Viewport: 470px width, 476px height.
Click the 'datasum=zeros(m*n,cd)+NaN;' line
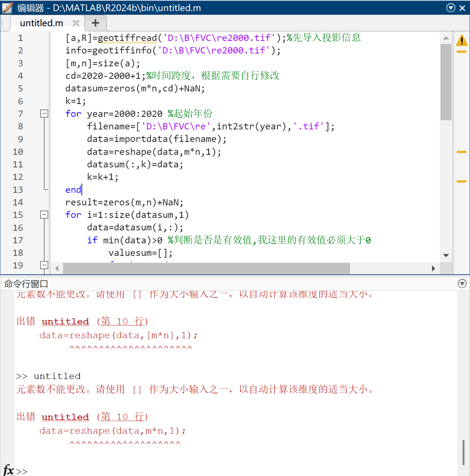135,88
